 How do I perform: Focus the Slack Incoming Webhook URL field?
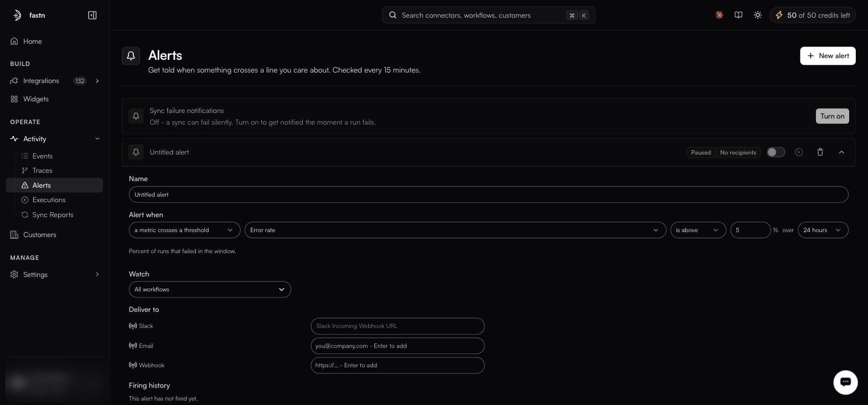pyautogui.click(x=397, y=326)
